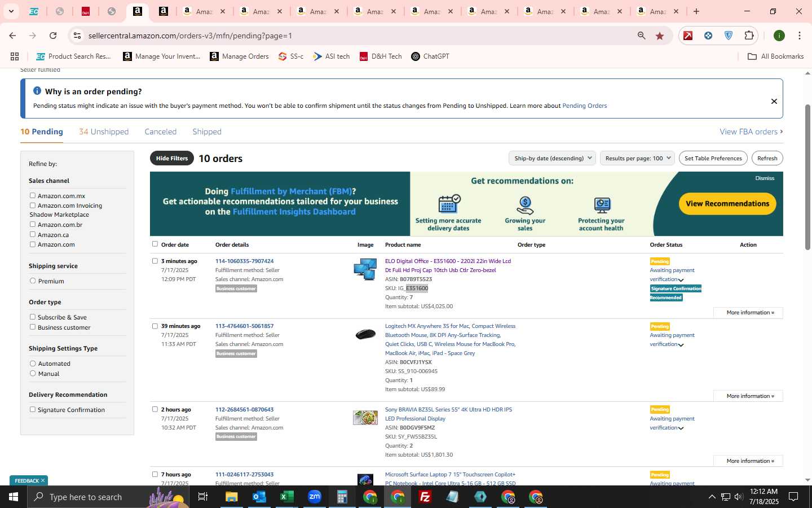The width and height of the screenshot is (812, 508).
Task: Switch to the 34 Unshipped tab
Action: pos(104,132)
